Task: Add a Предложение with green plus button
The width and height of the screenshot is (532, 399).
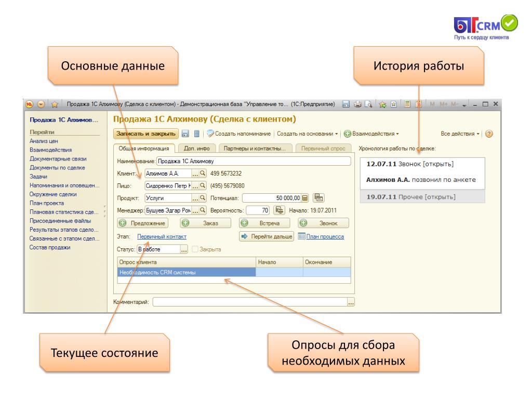Action: coord(143,223)
